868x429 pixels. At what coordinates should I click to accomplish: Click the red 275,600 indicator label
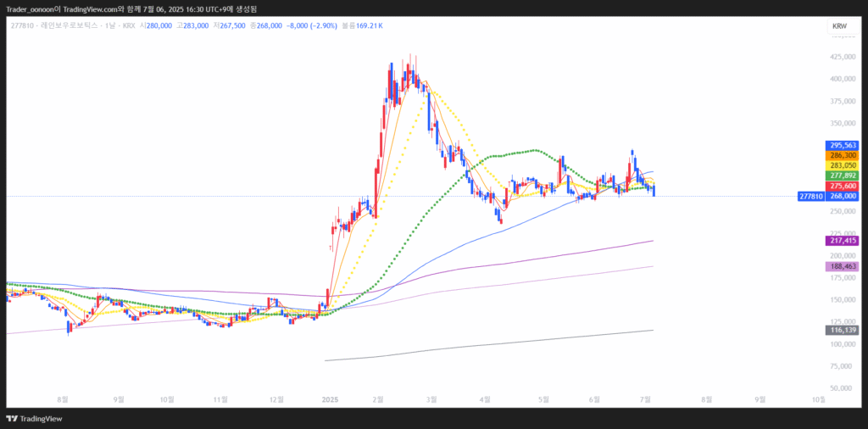click(843, 186)
